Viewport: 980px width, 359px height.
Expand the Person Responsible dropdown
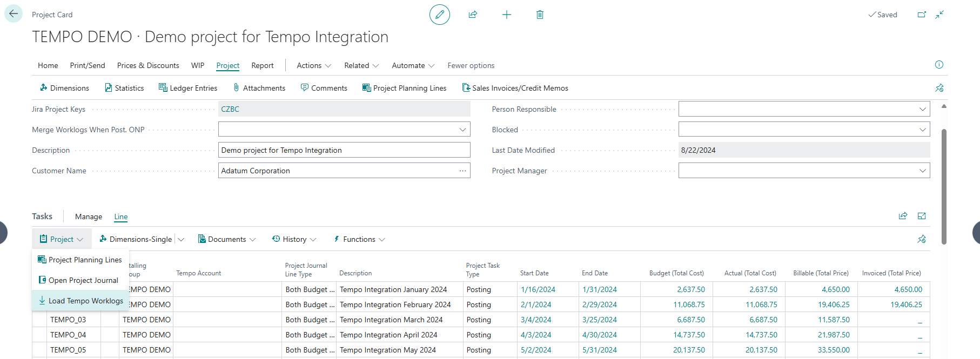pyautogui.click(x=922, y=109)
